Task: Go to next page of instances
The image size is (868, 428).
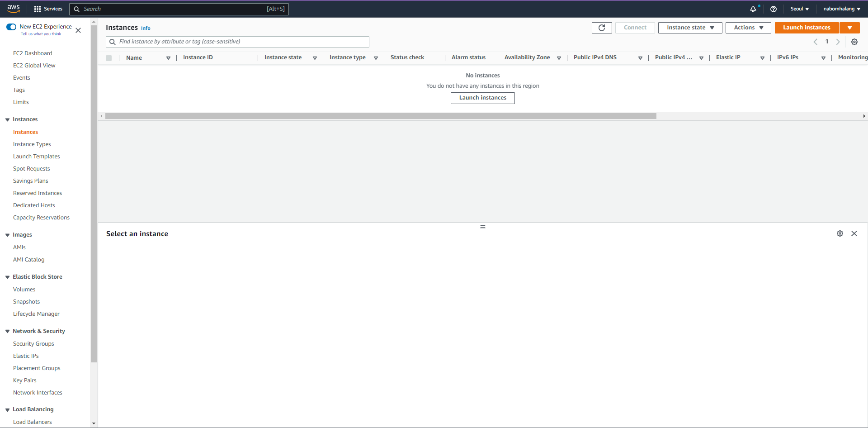Action: [x=838, y=42]
